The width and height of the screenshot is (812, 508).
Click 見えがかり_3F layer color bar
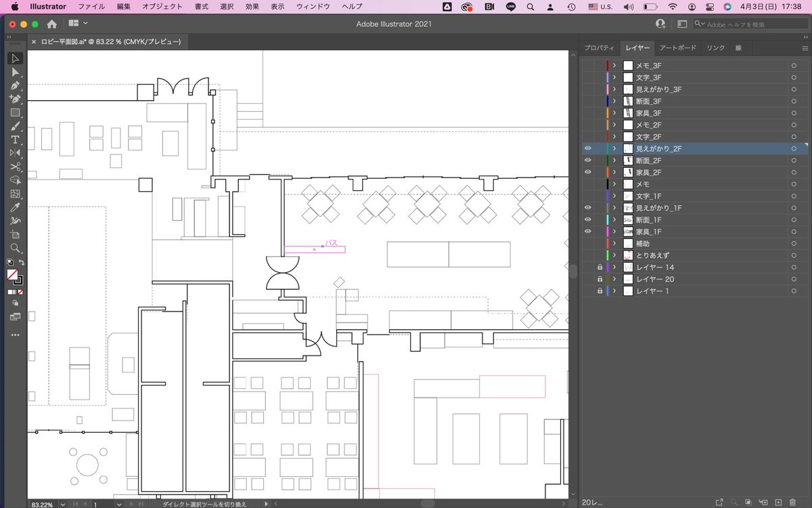tap(608, 89)
